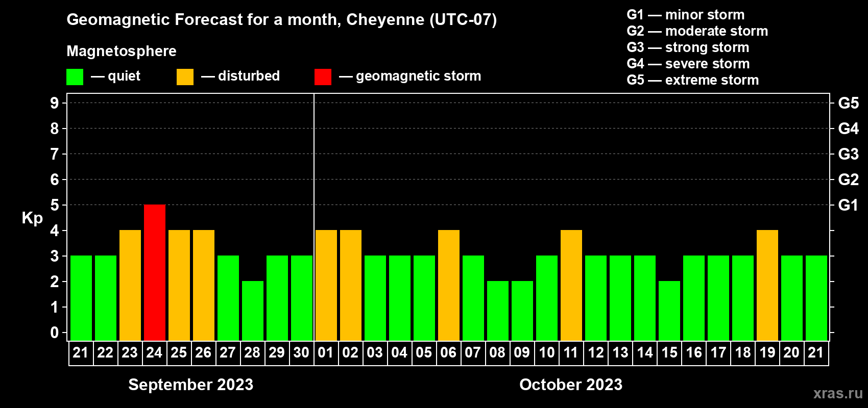Click the Kp value 9 on left axis
Screen dimensions: 868x408
point(55,103)
